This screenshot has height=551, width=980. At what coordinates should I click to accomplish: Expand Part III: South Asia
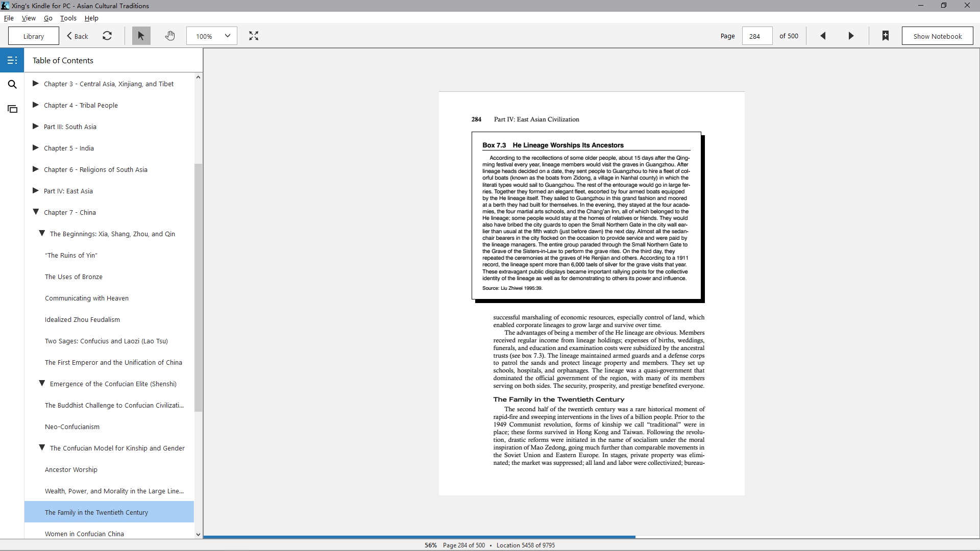[36, 126]
